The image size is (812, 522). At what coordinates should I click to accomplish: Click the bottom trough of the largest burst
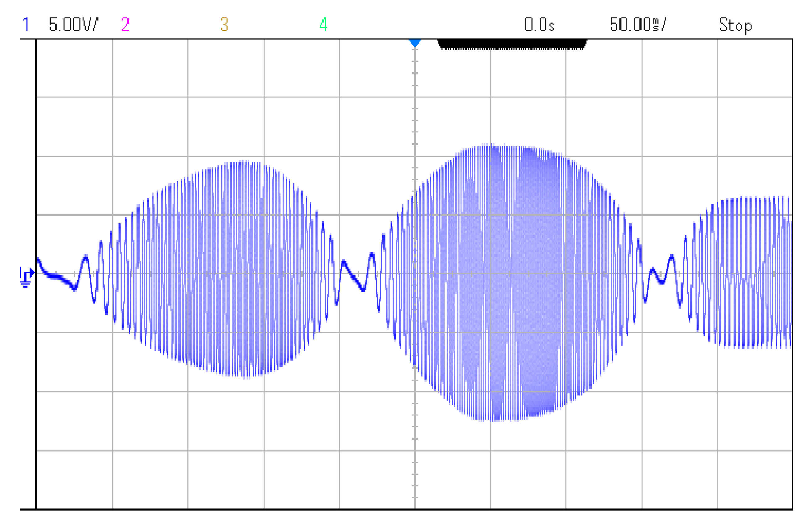pyautogui.click(x=497, y=420)
